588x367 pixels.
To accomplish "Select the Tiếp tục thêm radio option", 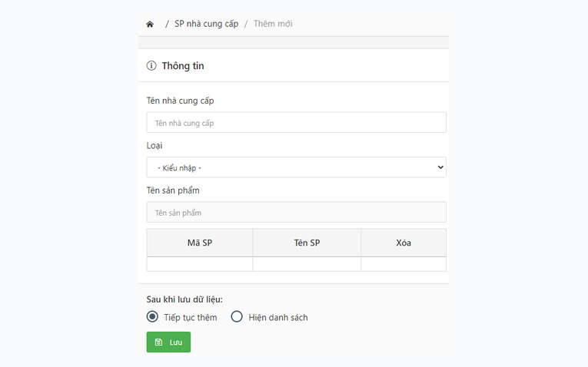I will pos(152,317).
